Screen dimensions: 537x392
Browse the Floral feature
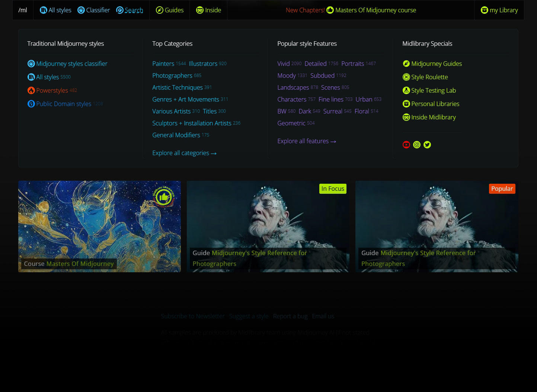click(x=362, y=111)
